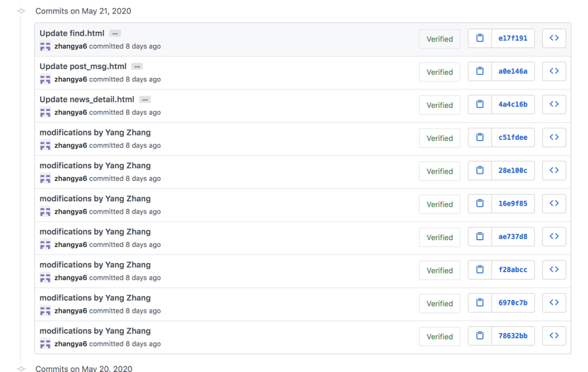Copy the SHA of commit 78632bb
The height and width of the screenshot is (372, 588).
[480, 336]
